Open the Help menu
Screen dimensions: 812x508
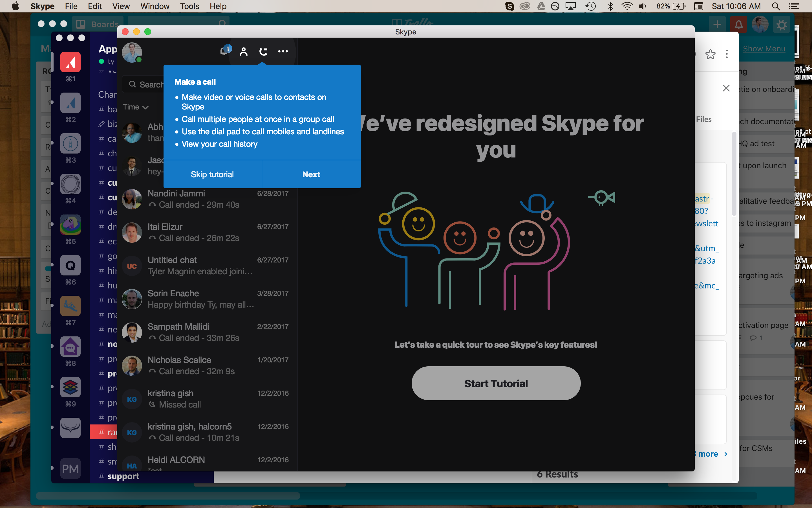(x=218, y=6)
